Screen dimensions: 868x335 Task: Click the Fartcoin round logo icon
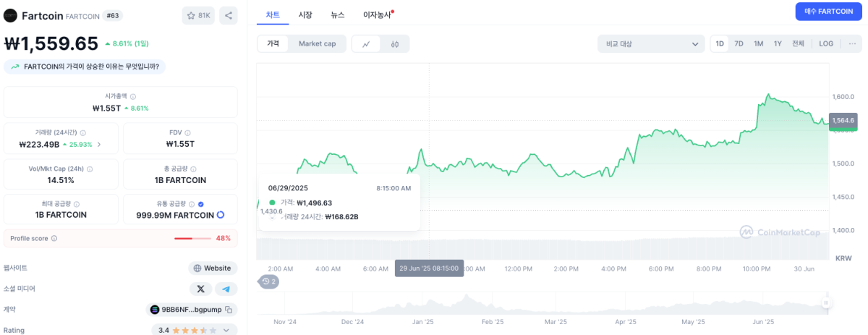pos(11,15)
